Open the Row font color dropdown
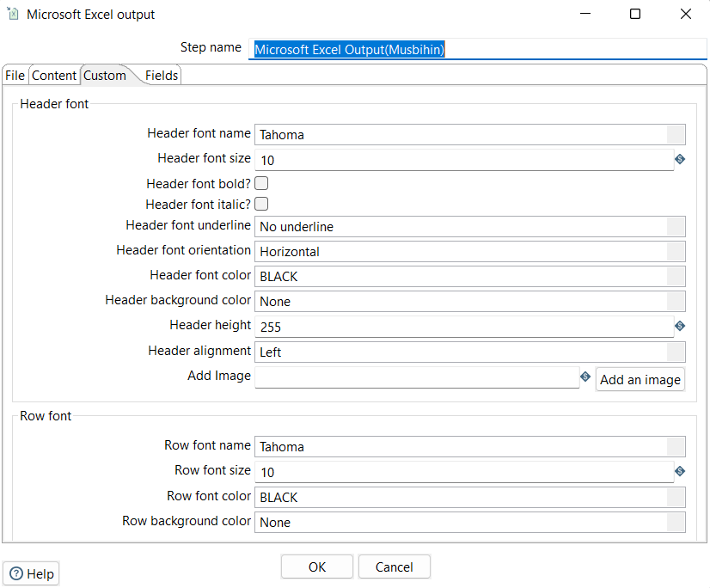The height and width of the screenshot is (588, 710). (470, 498)
